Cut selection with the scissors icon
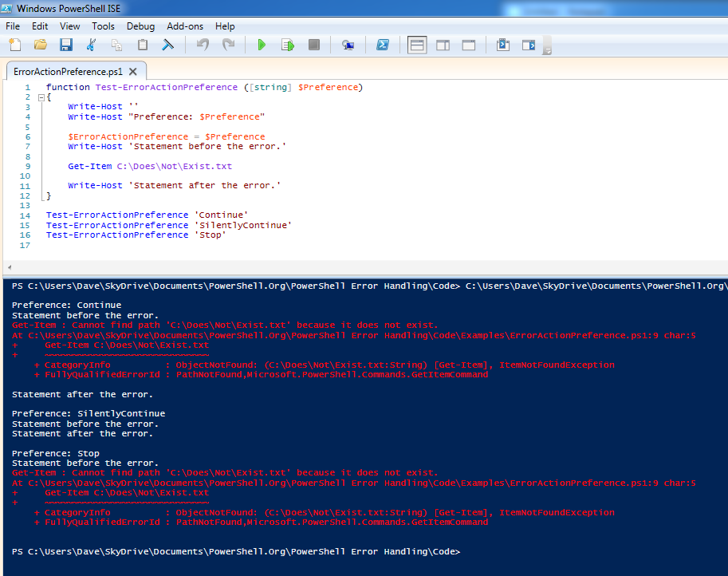 [x=91, y=45]
